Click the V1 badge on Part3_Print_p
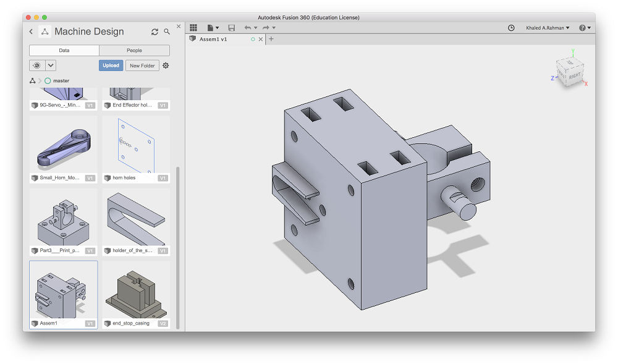Screen dimensions: 618x364 pos(90,251)
